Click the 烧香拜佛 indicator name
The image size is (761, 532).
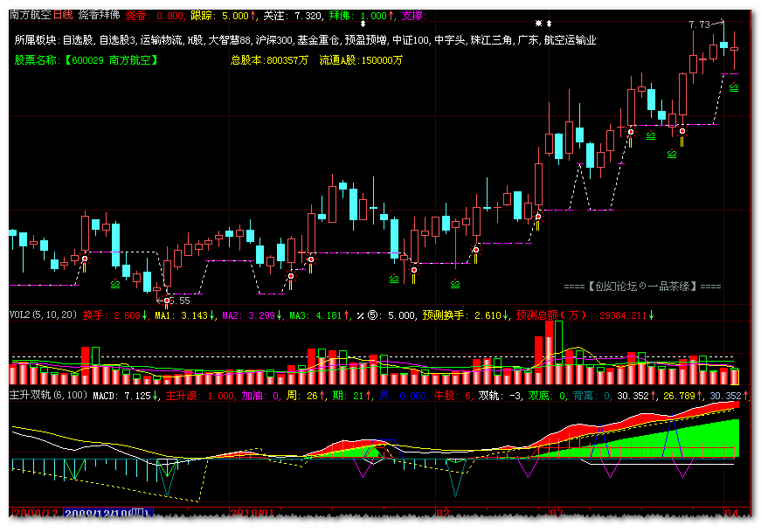(98, 16)
